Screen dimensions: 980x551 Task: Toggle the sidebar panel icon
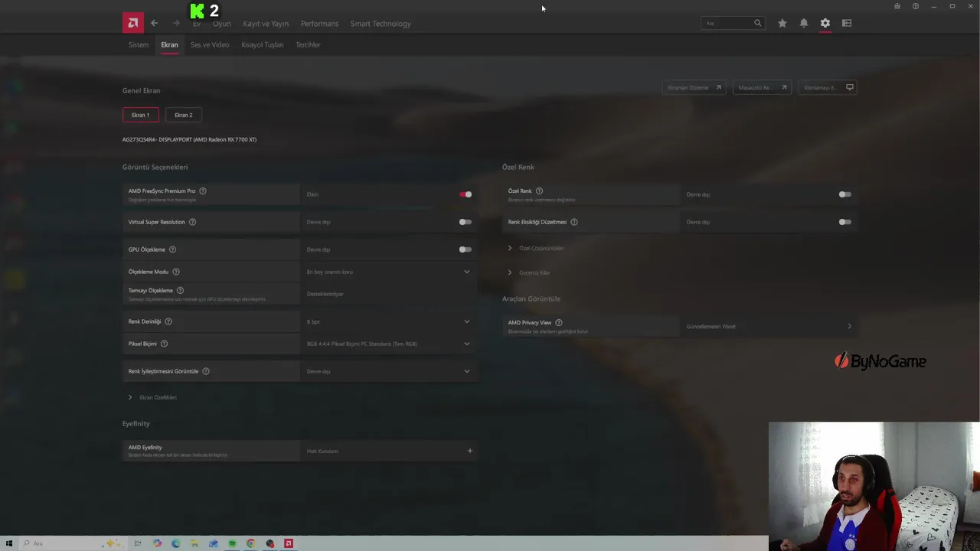tap(847, 23)
